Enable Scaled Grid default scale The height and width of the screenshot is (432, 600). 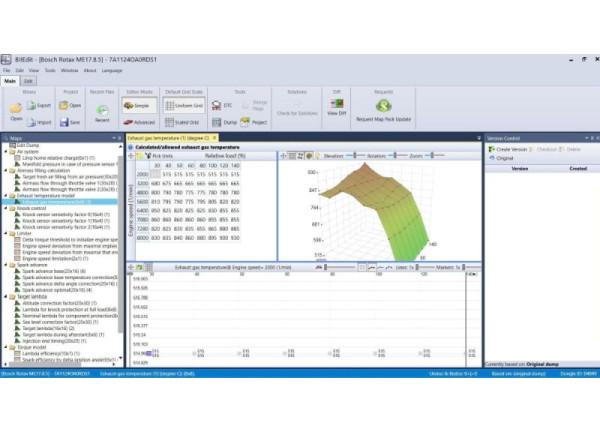click(x=185, y=122)
